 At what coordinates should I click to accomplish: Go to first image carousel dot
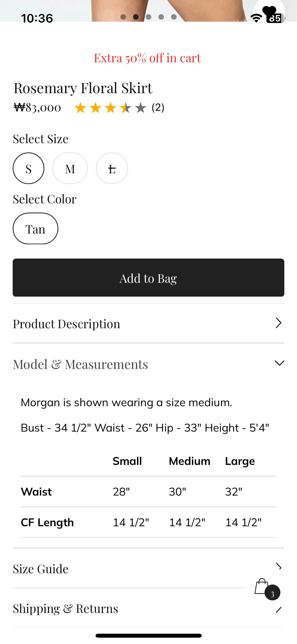point(123,17)
